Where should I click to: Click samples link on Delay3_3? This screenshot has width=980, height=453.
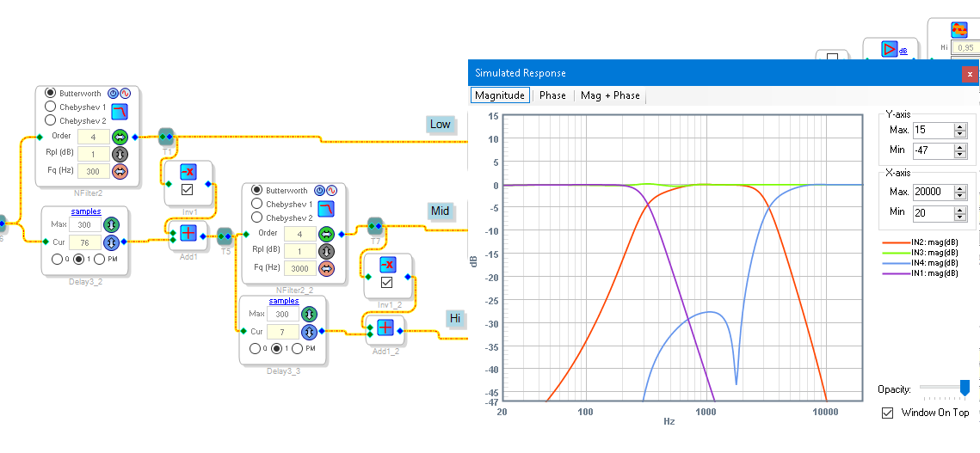(x=284, y=301)
